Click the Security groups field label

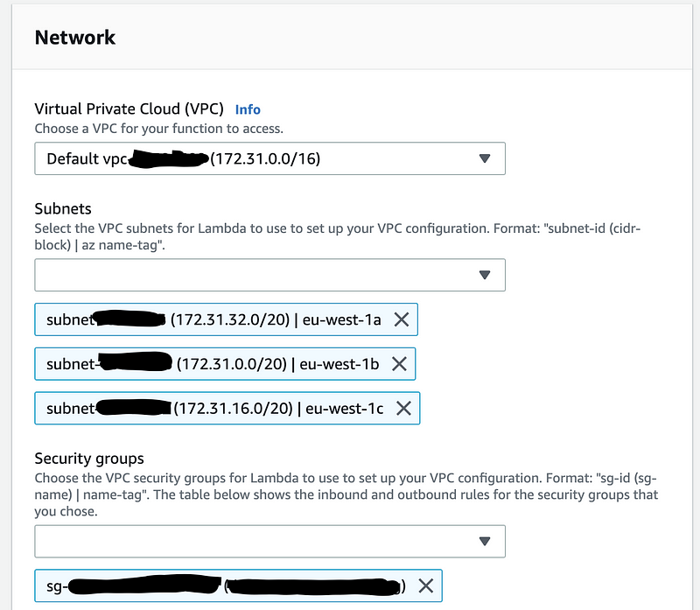pyautogui.click(x=89, y=459)
